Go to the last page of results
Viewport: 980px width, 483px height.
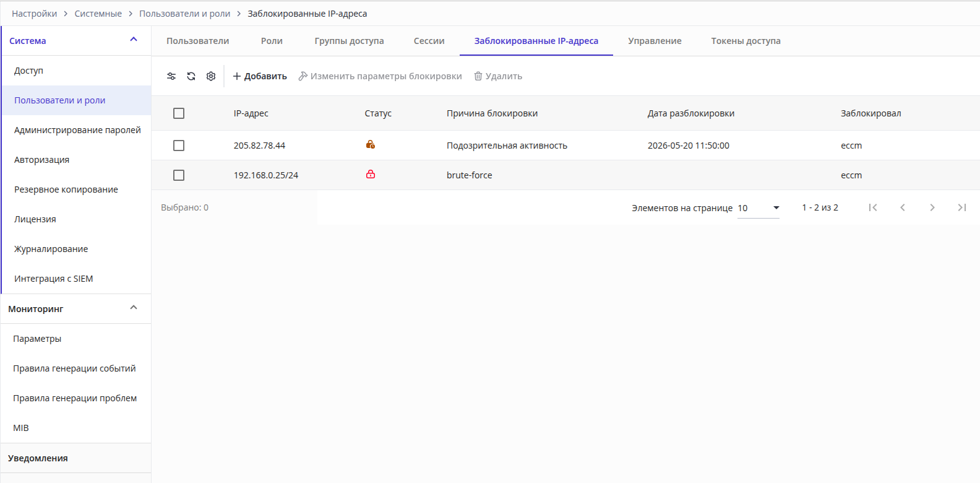962,207
